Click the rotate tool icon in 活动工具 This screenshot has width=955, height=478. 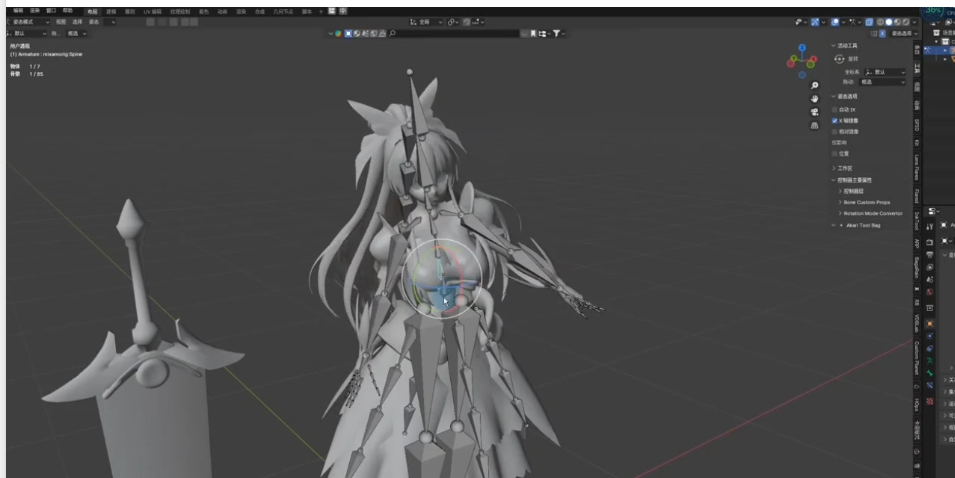pos(839,58)
